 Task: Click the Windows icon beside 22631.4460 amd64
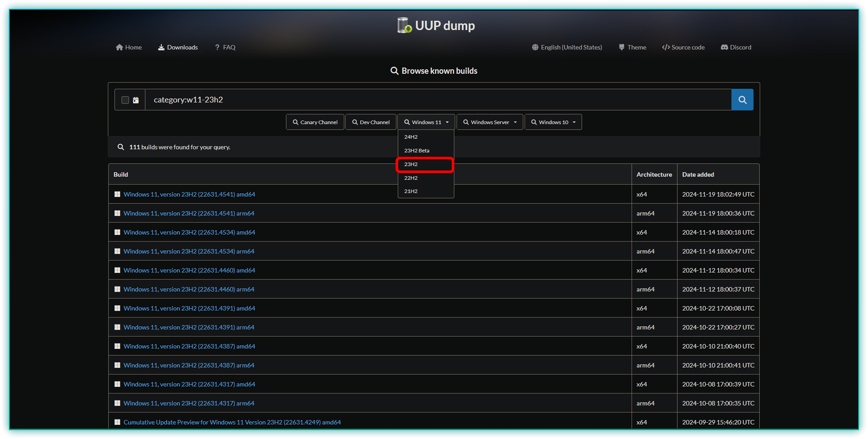pyautogui.click(x=117, y=270)
